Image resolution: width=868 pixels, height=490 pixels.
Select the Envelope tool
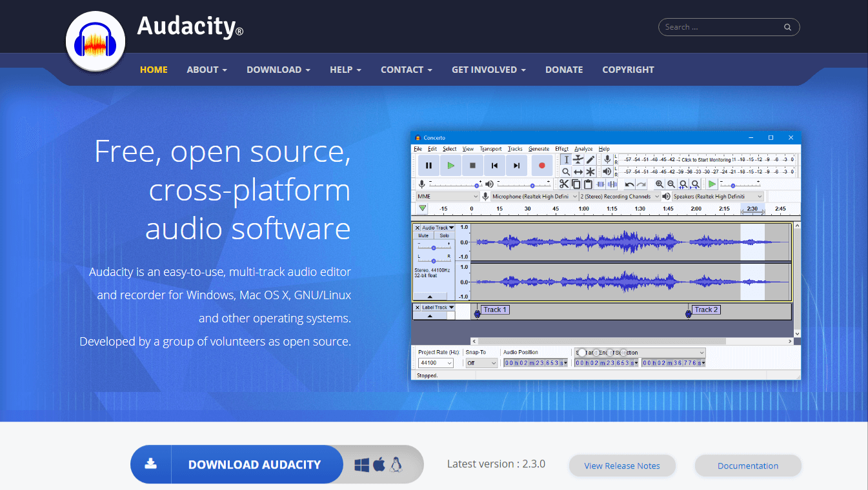point(578,159)
